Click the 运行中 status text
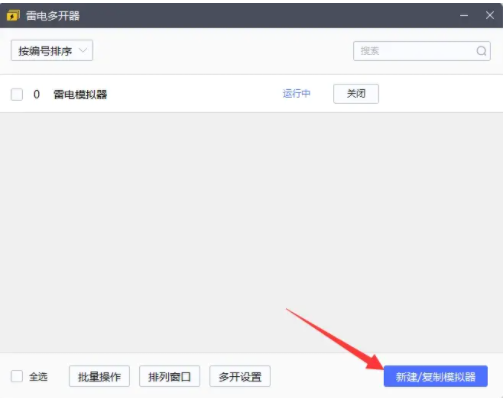The width and height of the screenshot is (503, 398). click(296, 94)
